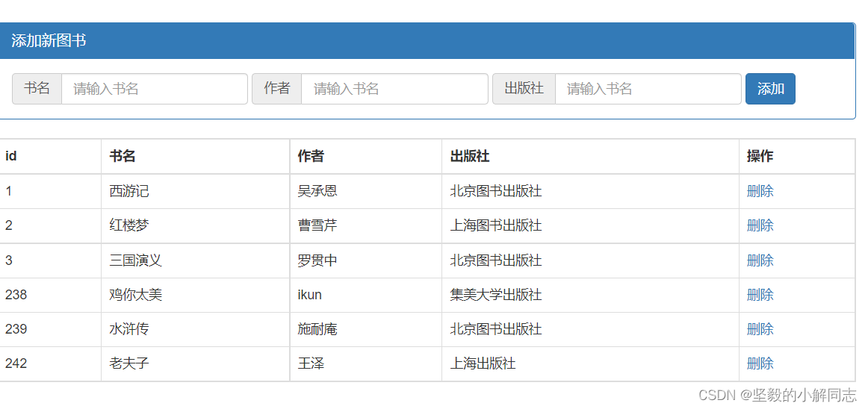Delete the 西游记 row via 删除

(x=760, y=192)
